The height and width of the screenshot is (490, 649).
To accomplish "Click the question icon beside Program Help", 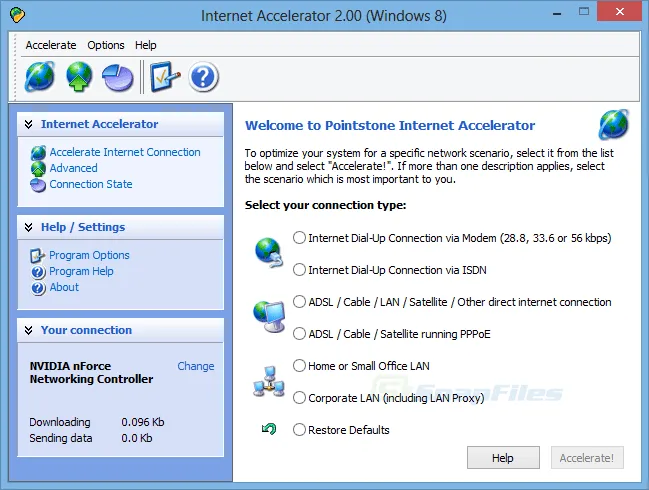I will point(38,272).
